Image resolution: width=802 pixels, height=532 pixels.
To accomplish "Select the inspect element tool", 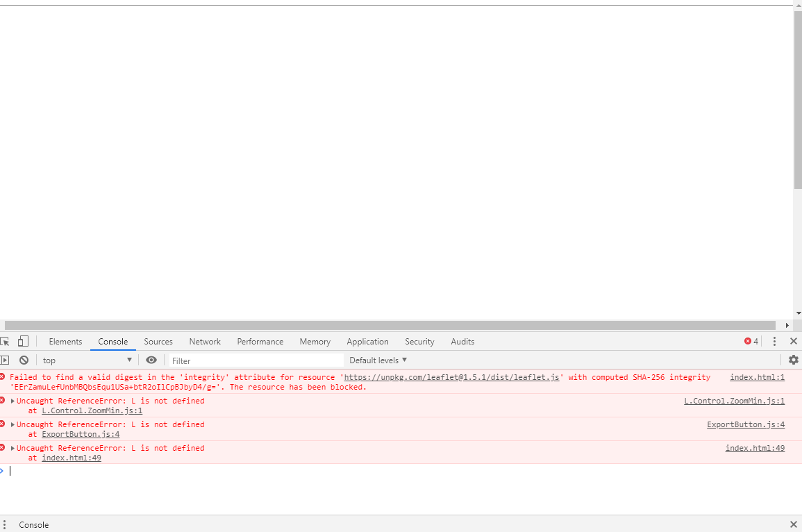I will pyautogui.click(x=6, y=341).
